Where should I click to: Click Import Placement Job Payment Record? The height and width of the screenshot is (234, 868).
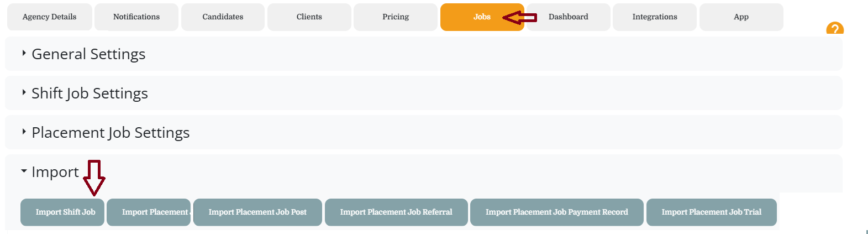pos(556,212)
